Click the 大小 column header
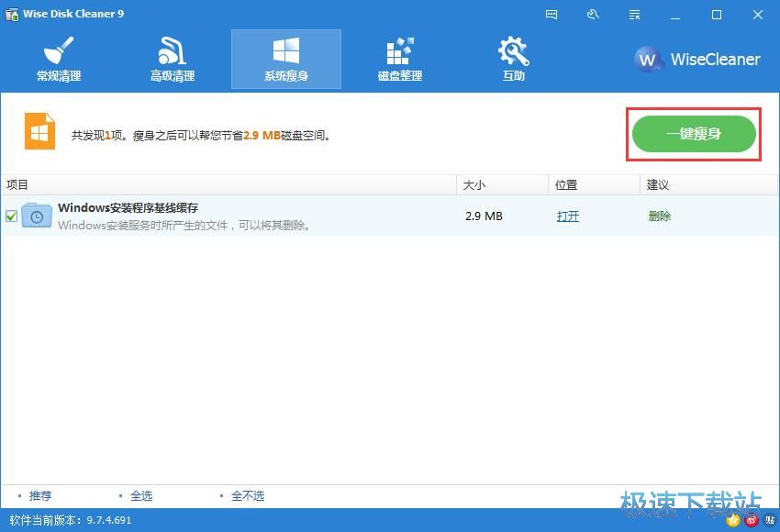 point(503,185)
